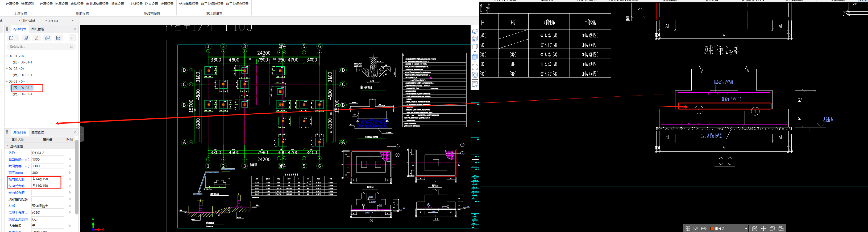868x232 pixels.
Task: Click the 横向受力筋 value field
Action: [48, 179]
